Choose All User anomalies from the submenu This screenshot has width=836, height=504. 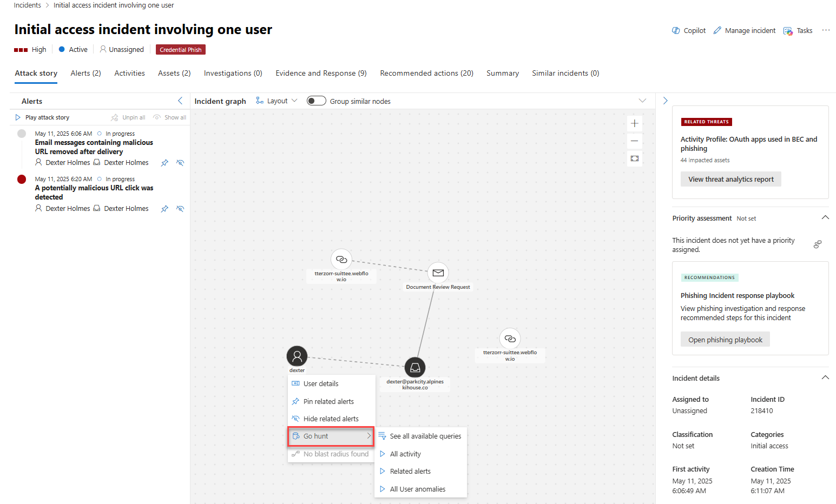point(417,489)
